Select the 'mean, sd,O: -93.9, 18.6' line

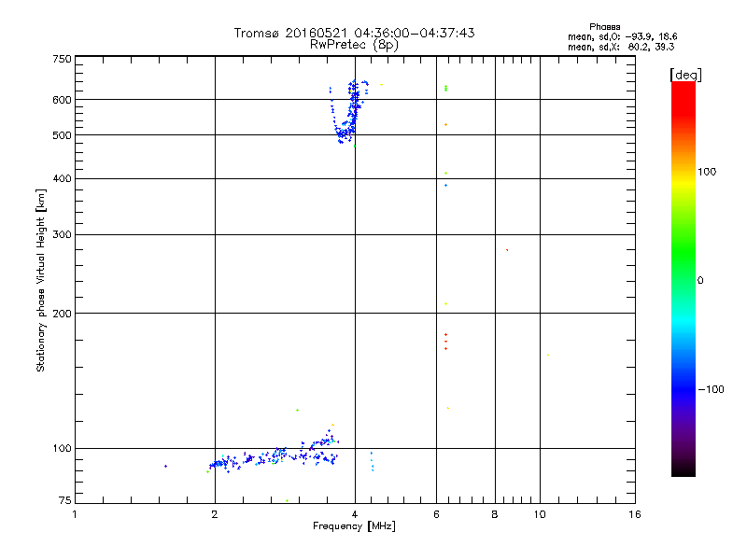coord(622,36)
